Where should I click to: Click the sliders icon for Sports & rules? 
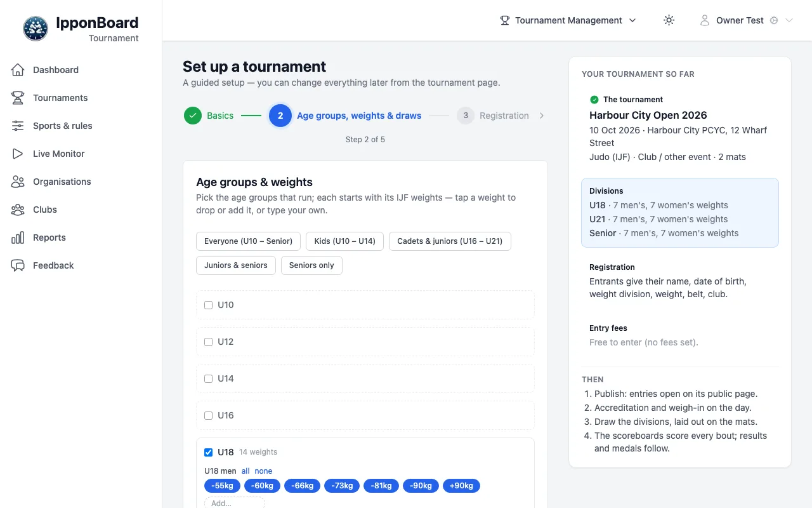18,126
